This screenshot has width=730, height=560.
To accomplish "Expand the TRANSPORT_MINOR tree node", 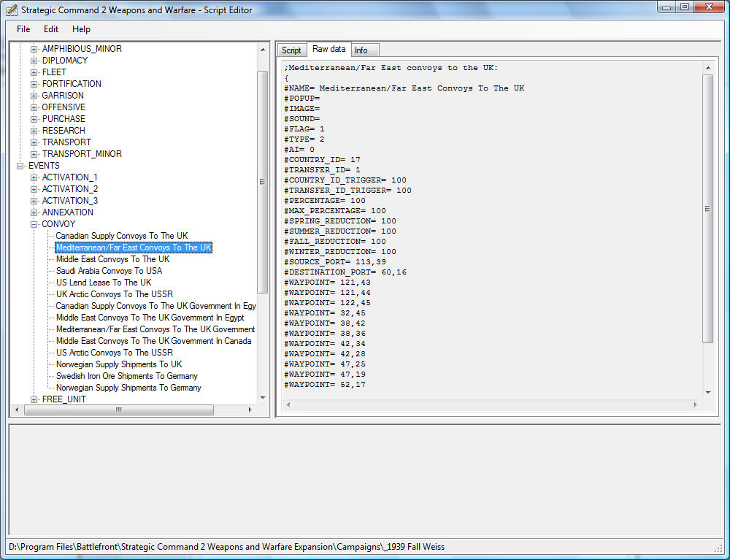I will tap(34, 154).
